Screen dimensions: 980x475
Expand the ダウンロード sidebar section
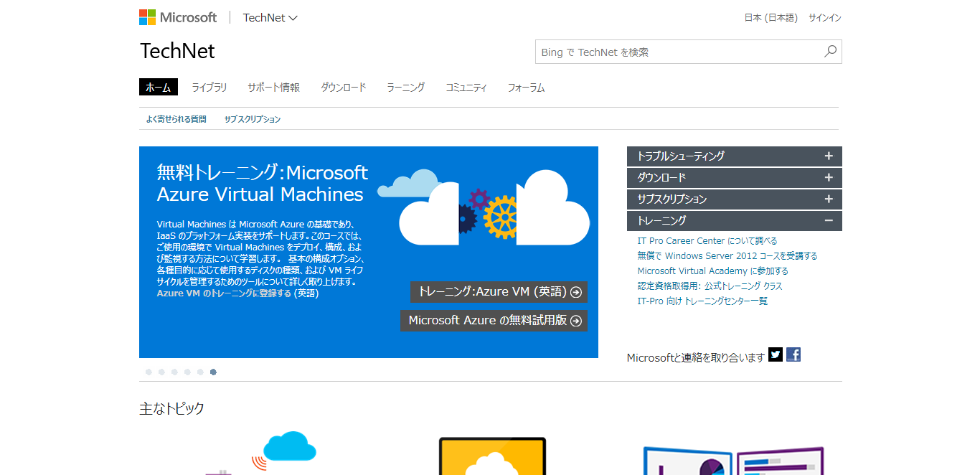(x=735, y=177)
